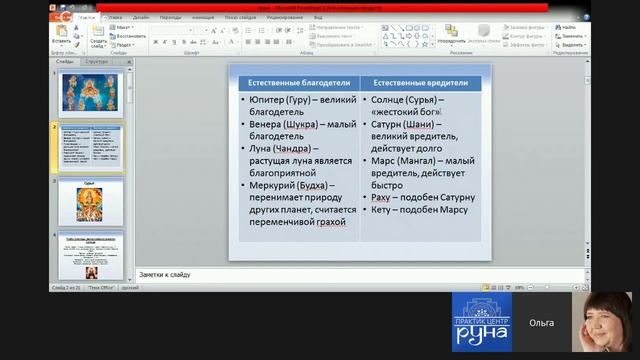Image resolution: width=640 pixels, height=360 pixels.
Task: Click the Заметки к слайду notes field
Action: [x=360, y=275]
